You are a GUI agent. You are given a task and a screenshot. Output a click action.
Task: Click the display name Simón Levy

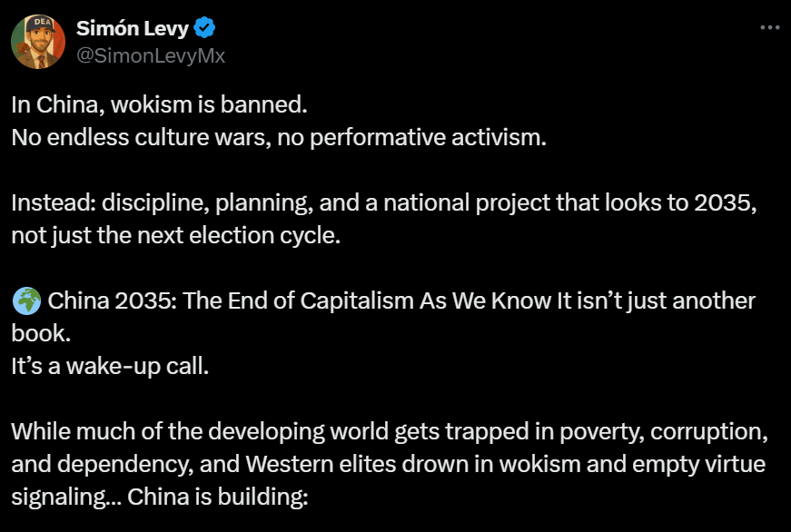point(134,28)
